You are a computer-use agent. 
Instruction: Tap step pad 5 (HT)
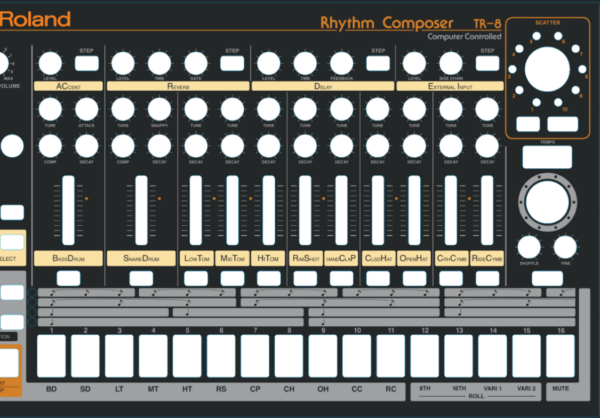[187, 356]
